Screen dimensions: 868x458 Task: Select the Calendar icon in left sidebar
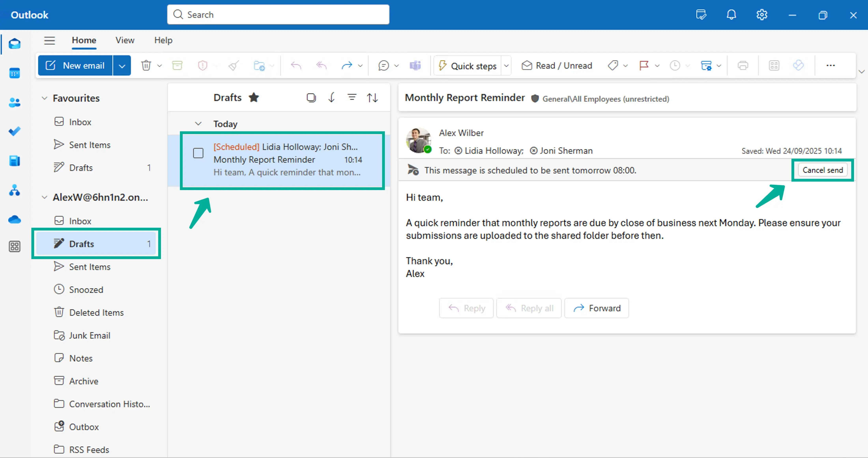tap(15, 73)
